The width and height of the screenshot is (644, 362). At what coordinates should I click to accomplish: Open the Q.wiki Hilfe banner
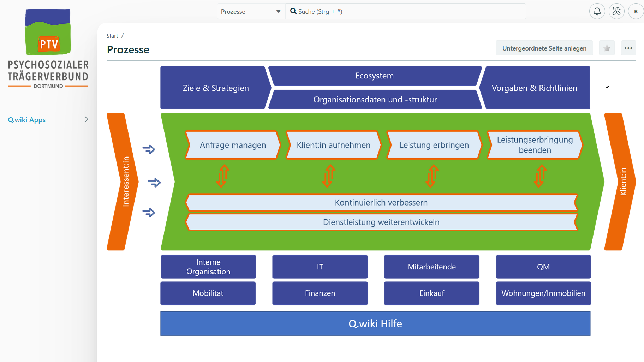tap(375, 324)
